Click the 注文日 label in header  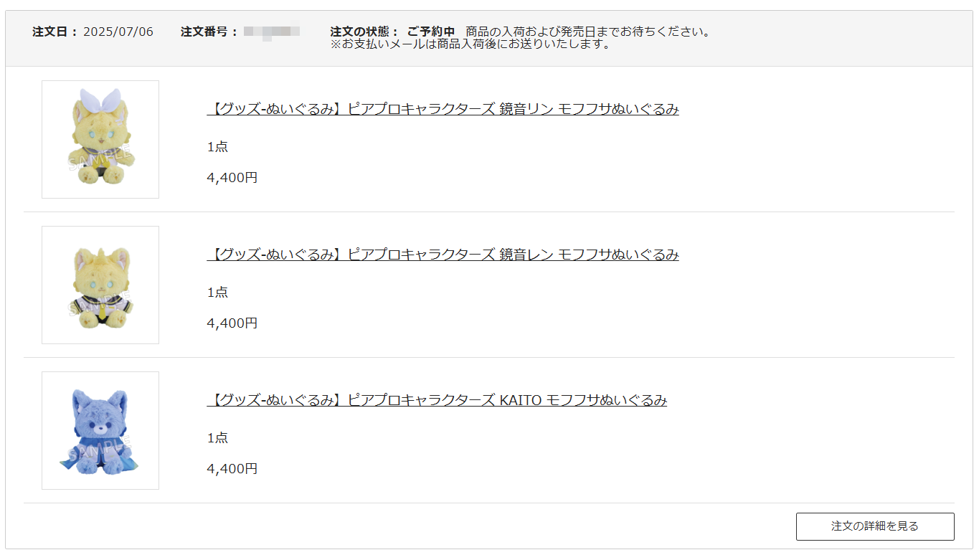click(x=55, y=32)
